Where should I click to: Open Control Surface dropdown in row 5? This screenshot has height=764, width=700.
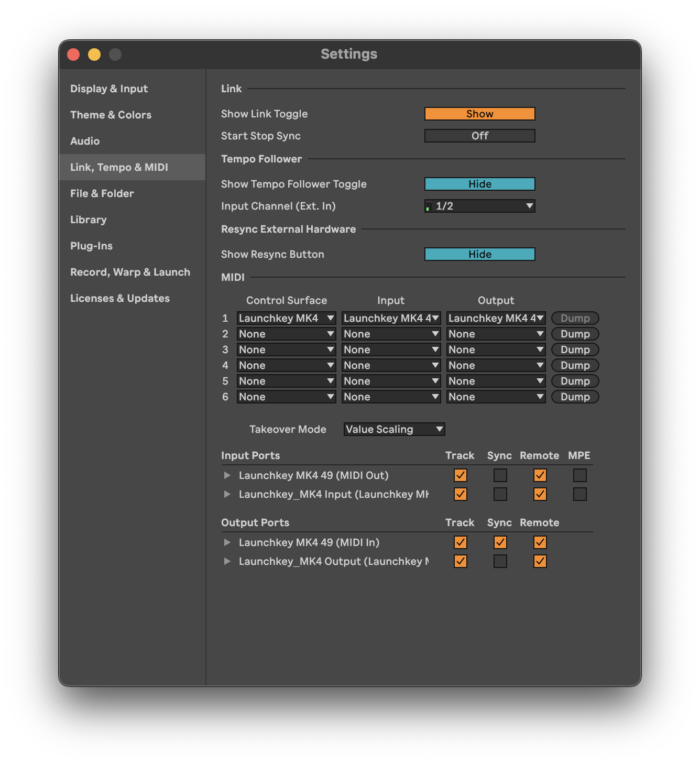pos(287,381)
